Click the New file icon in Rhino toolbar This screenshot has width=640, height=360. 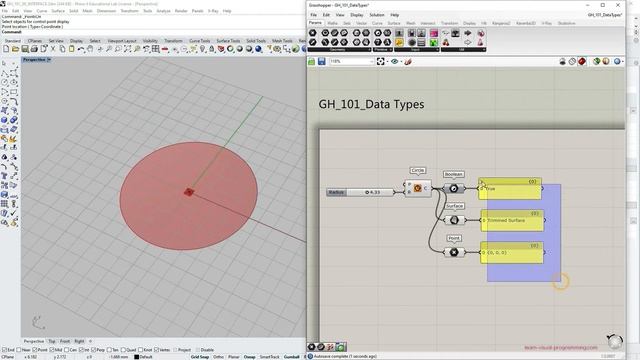pos(6,49)
